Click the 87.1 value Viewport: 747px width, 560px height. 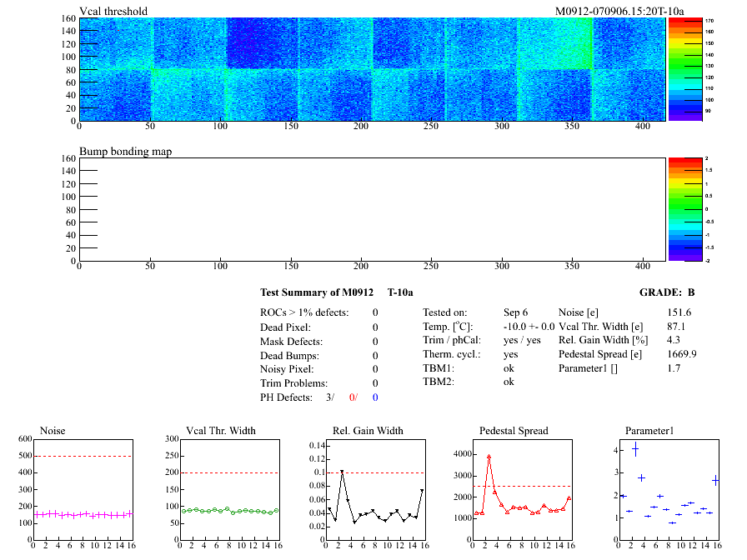676,327
